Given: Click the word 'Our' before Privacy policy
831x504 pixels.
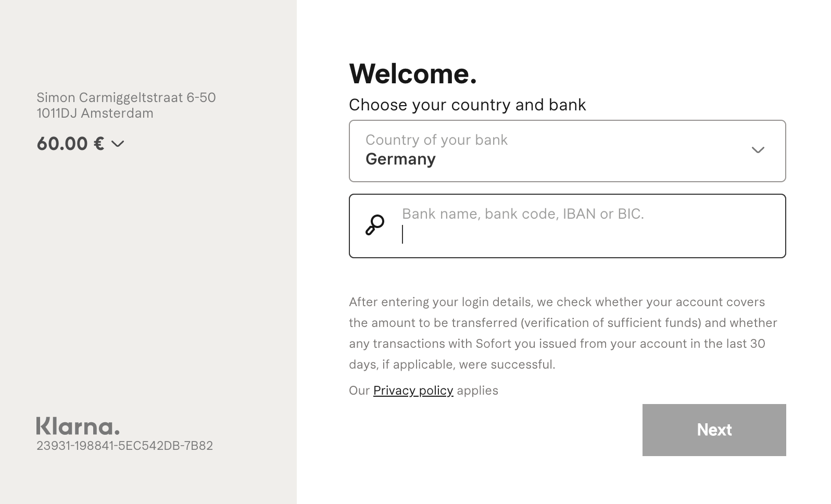Looking at the screenshot, I should pos(359,390).
